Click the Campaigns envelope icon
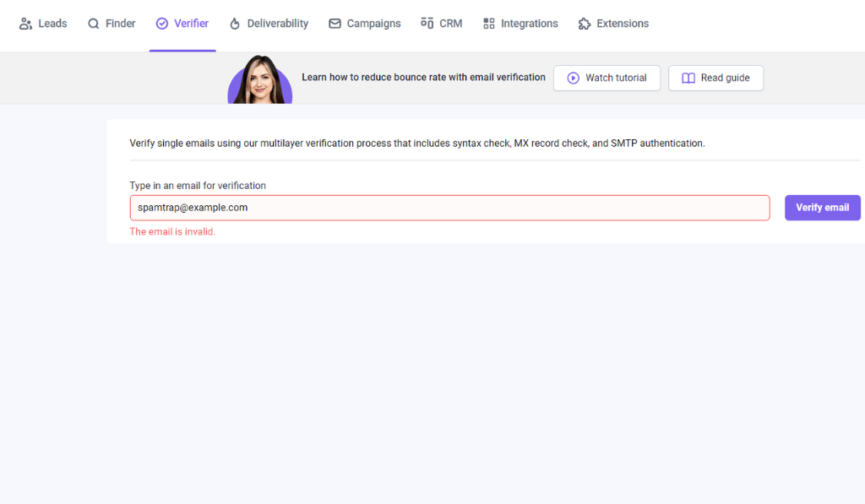 click(x=335, y=24)
